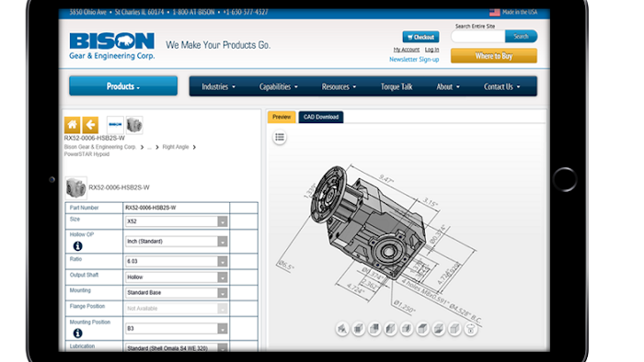
Task: Click the Mounting Position info icon
Action: click(x=77, y=333)
